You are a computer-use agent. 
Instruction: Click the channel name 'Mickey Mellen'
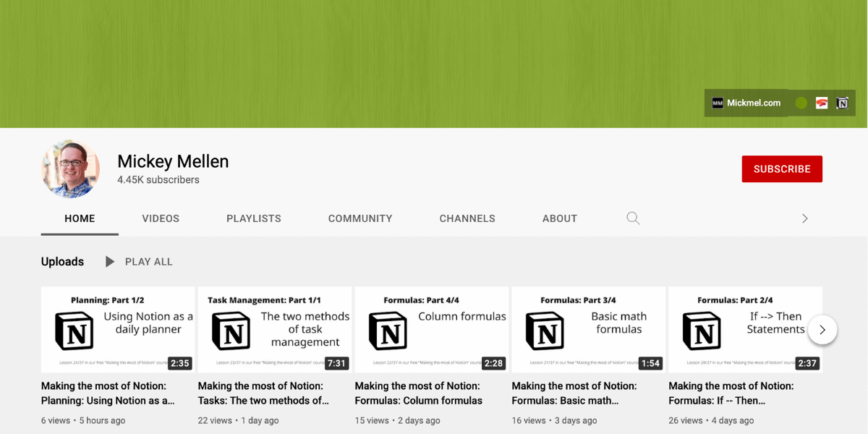(x=173, y=161)
